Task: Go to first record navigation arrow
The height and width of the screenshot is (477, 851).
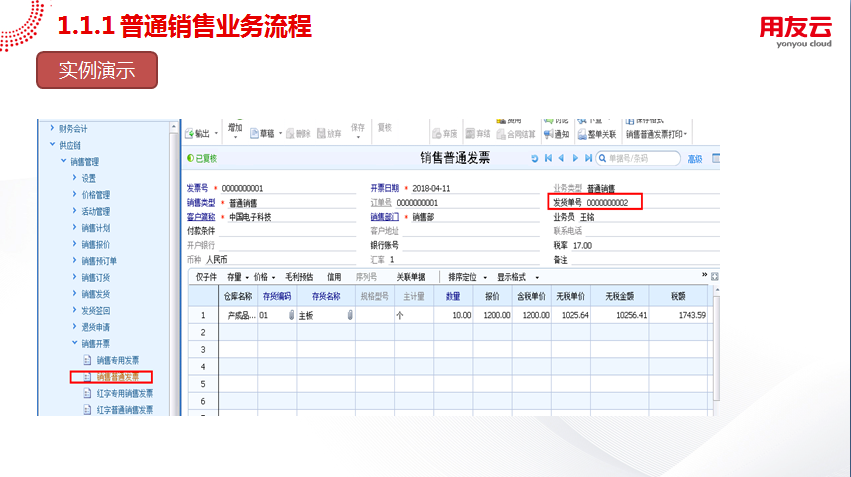Action: click(x=548, y=158)
